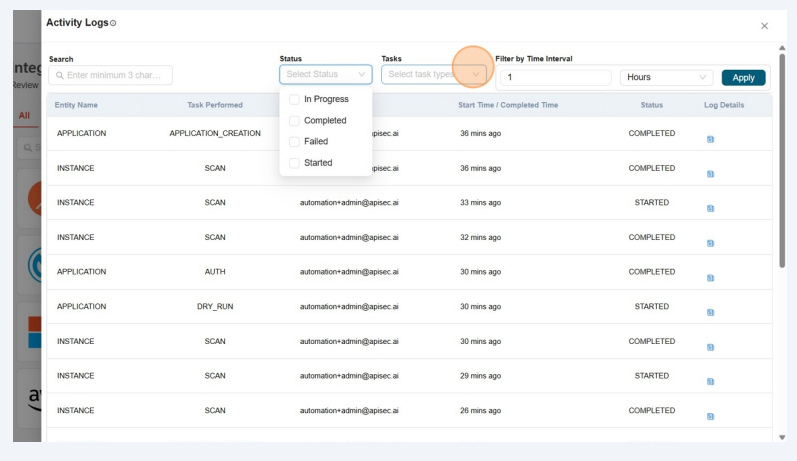Focus the Search input field
Image resolution: width=797 pixels, height=461 pixels.
tap(110, 75)
